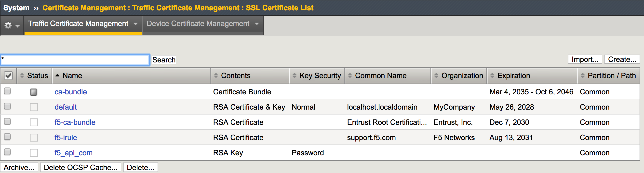Click status icon for f5_api_com
644x173 pixels.
(x=34, y=153)
